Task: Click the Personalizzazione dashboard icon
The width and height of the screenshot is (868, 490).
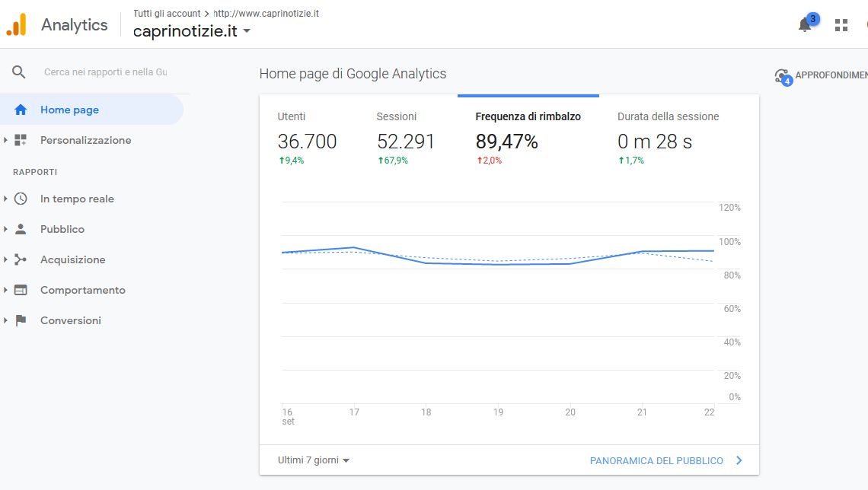Action: point(21,140)
